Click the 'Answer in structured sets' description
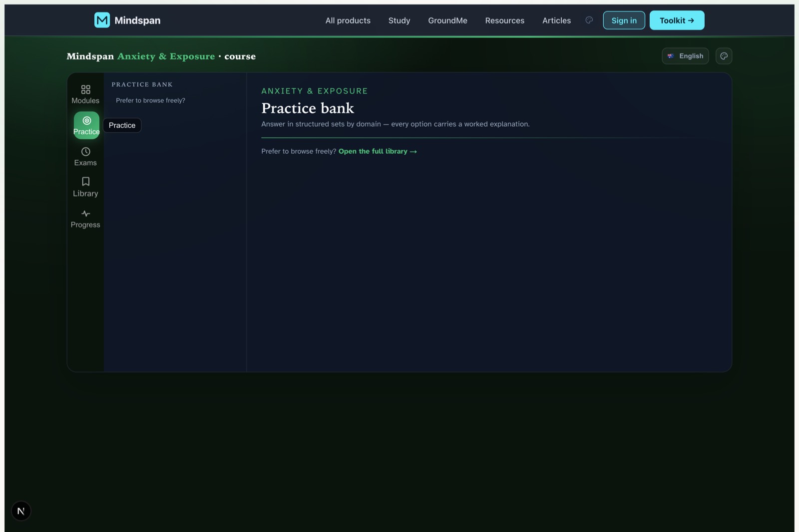 (x=396, y=124)
